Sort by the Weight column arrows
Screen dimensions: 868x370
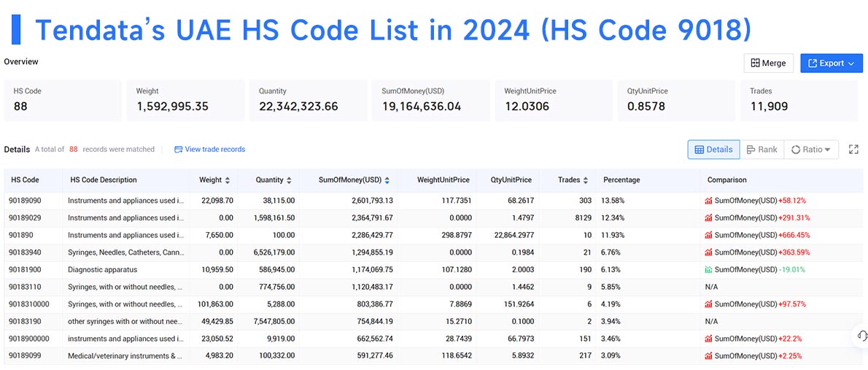[227, 180]
